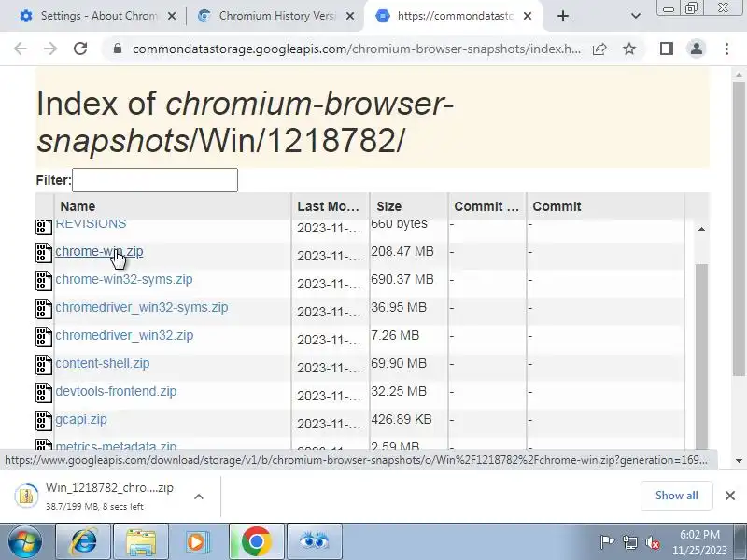Close the Settings - About Chrome tab
The image size is (747, 560).
(172, 16)
